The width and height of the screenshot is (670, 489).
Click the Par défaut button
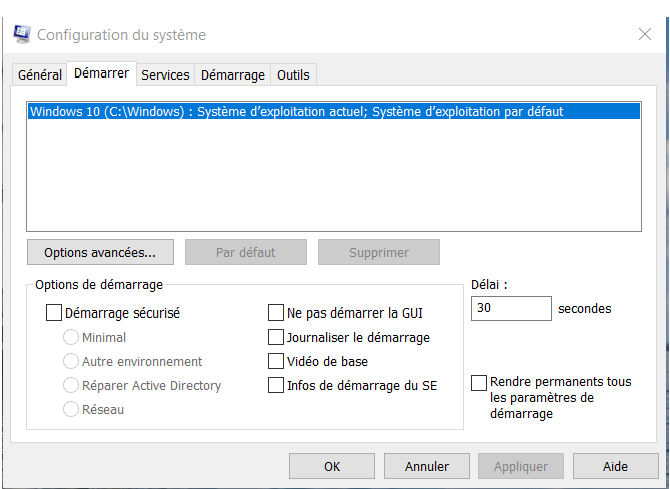pos(246,252)
